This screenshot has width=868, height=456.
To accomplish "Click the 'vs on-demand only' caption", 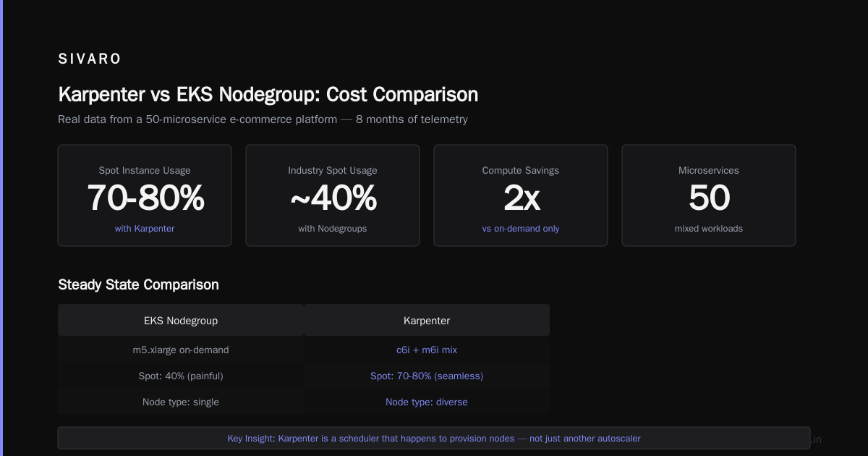I will [521, 229].
